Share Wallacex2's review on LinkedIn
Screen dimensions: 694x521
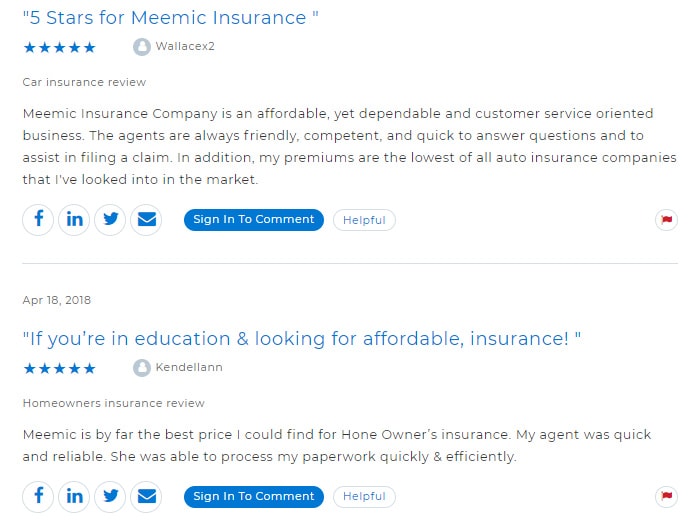[74, 220]
